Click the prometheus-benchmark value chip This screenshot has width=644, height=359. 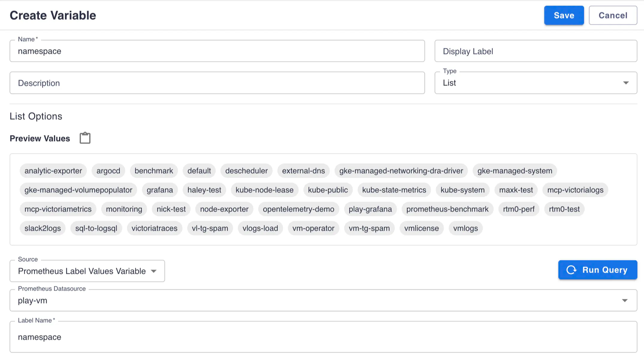click(x=447, y=209)
